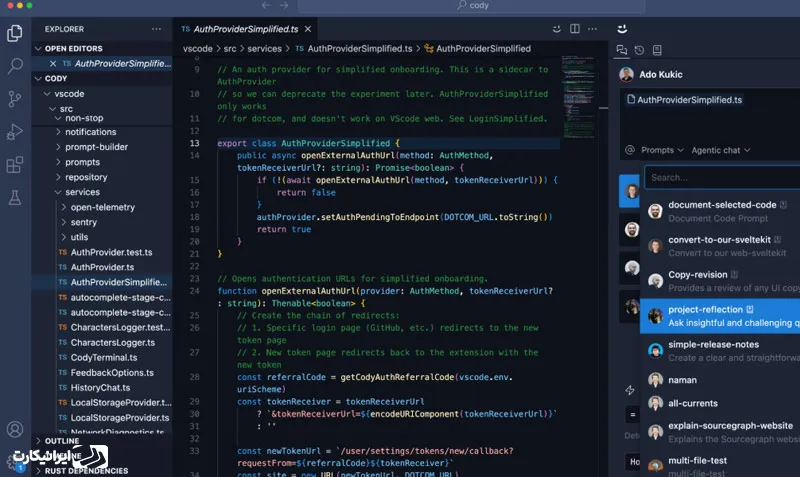Close the AuthProviderSimplified.ts editor tab
This screenshot has height=477, width=800.
[308, 29]
